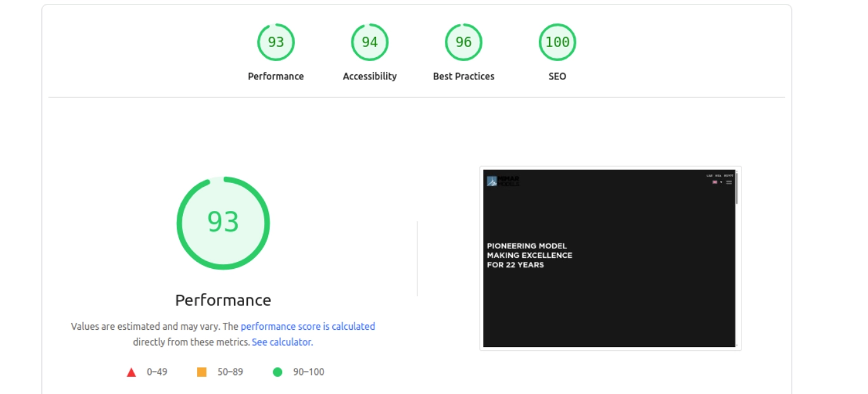Expand the language flag dropdown in preview

(717, 182)
